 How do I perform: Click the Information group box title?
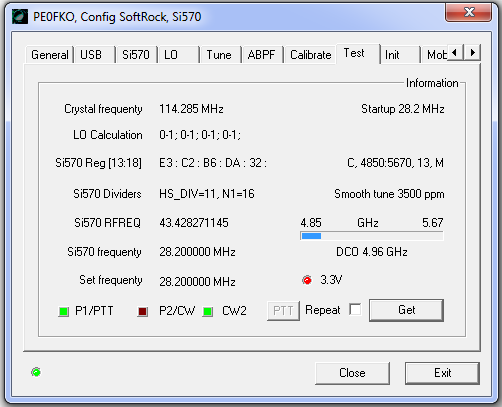[432, 83]
